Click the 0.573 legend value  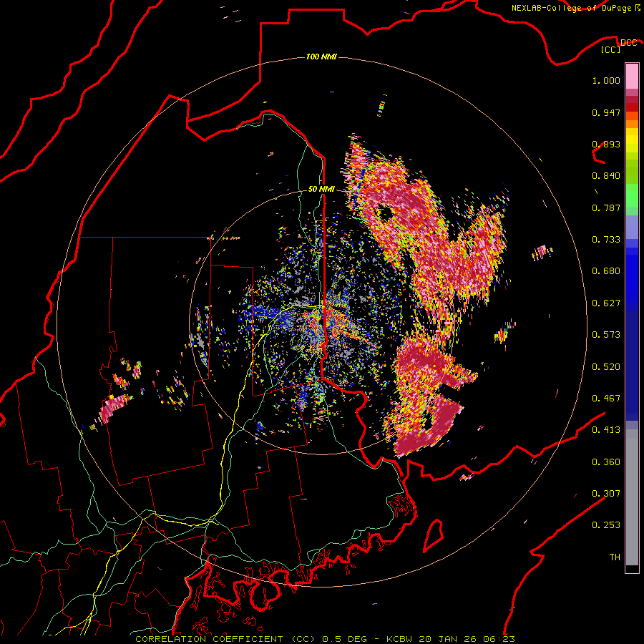coord(606,335)
